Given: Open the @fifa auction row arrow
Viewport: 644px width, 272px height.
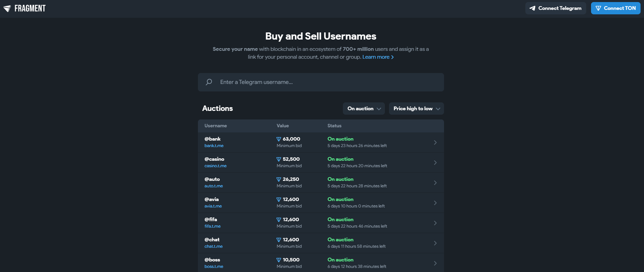Looking at the screenshot, I should tap(435, 223).
